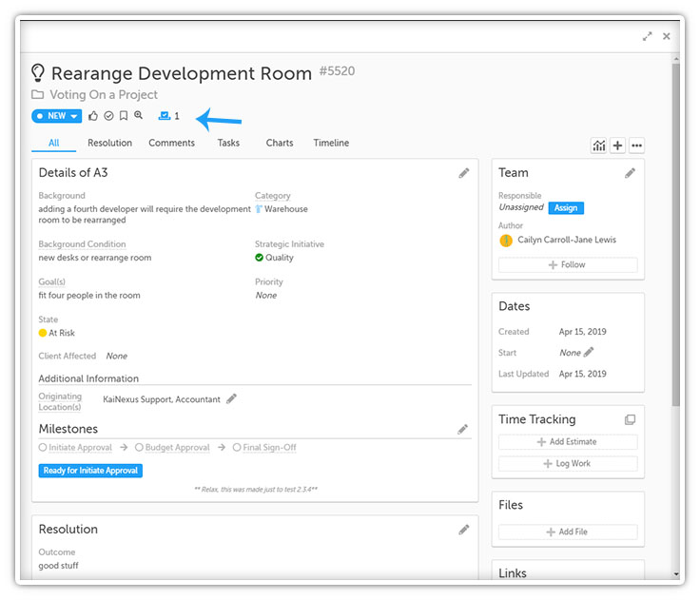Select the Budget Approval milestone radio
Image resolution: width=700 pixels, height=600 pixels.
click(x=139, y=447)
